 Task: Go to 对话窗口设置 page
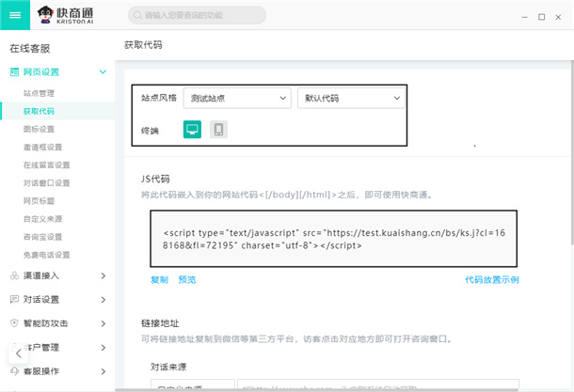pyautogui.click(x=43, y=182)
